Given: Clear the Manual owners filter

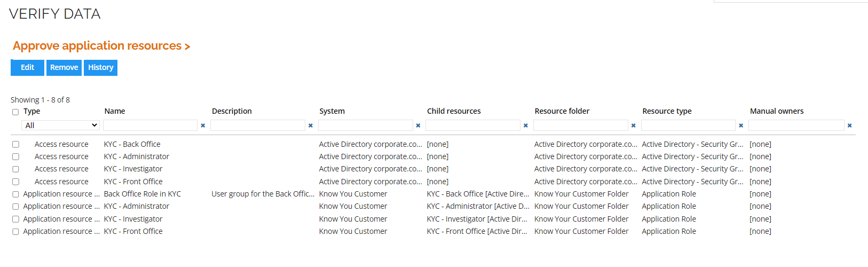Looking at the screenshot, I should point(849,125).
